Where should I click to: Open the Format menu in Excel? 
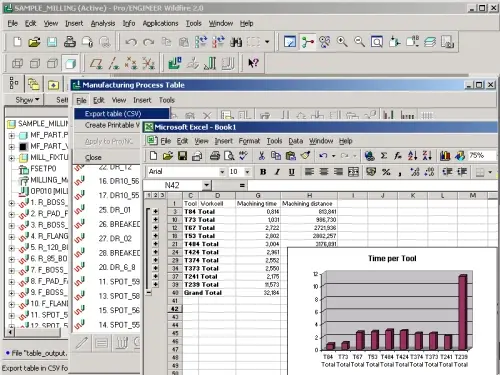coord(249,141)
